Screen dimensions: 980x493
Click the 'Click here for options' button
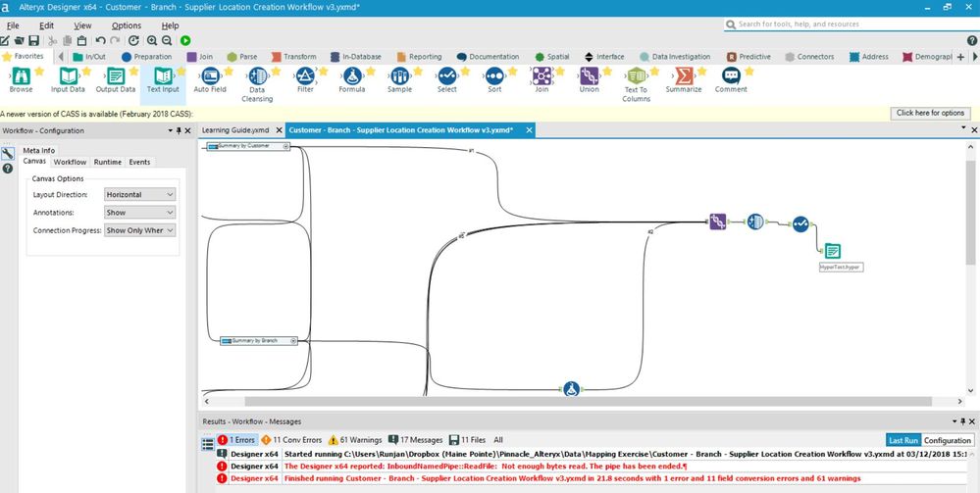[930, 113]
